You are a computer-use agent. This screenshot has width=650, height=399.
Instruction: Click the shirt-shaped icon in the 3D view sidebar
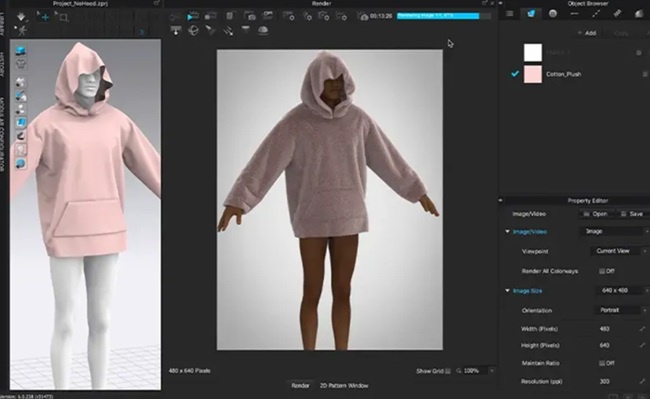[20, 64]
